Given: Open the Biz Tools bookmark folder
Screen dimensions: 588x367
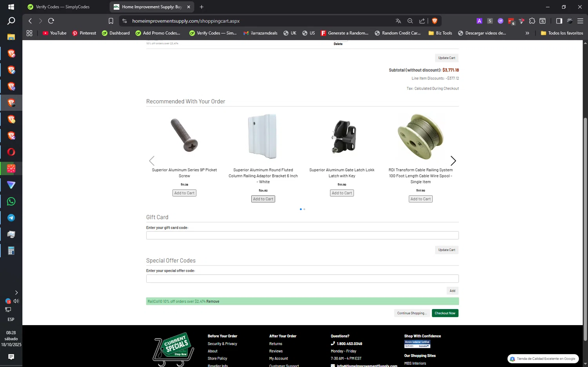Looking at the screenshot, I should click(x=440, y=33).
